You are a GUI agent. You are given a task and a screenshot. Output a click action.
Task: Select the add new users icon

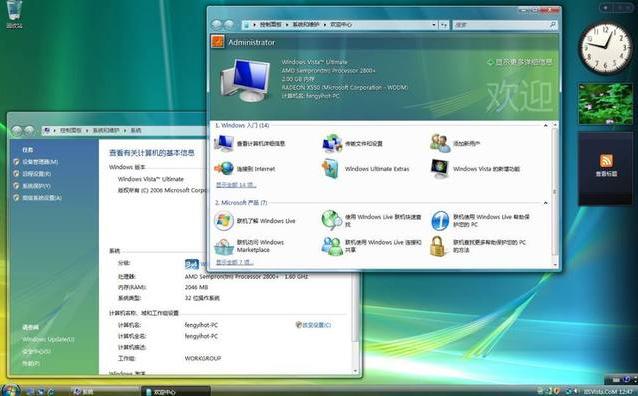click(440, 143)
